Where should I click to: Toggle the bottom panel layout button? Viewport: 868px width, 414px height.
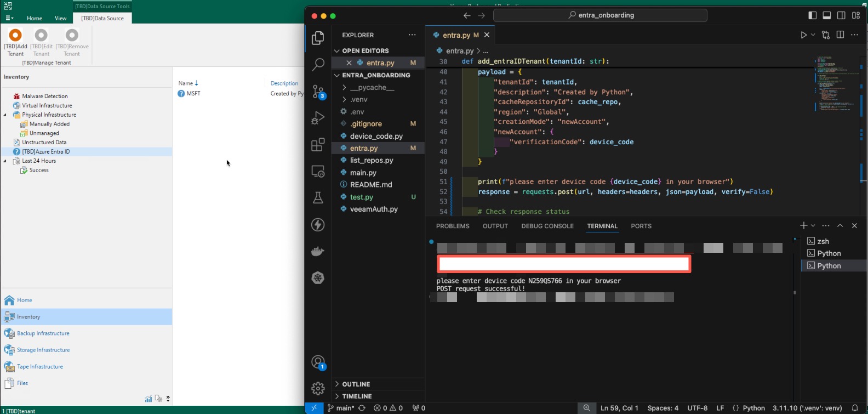coord(827,15)
